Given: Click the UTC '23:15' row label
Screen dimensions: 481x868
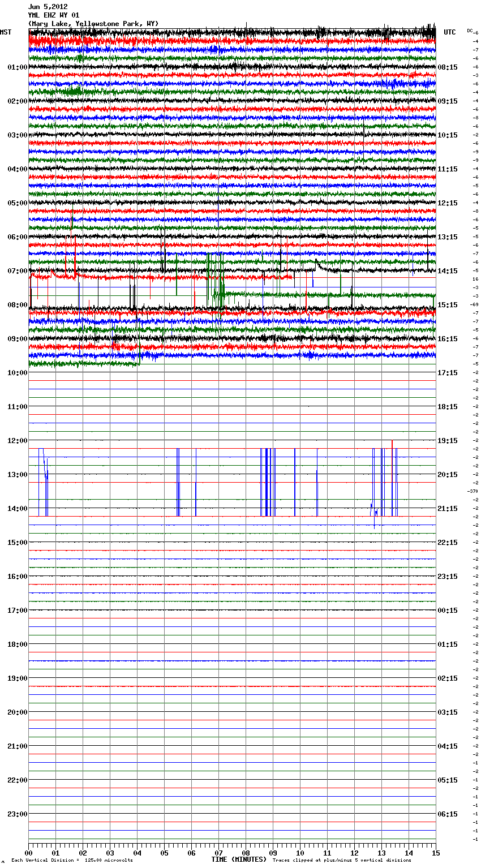Looking at the screenshot, I should click(x=448, y=577).
